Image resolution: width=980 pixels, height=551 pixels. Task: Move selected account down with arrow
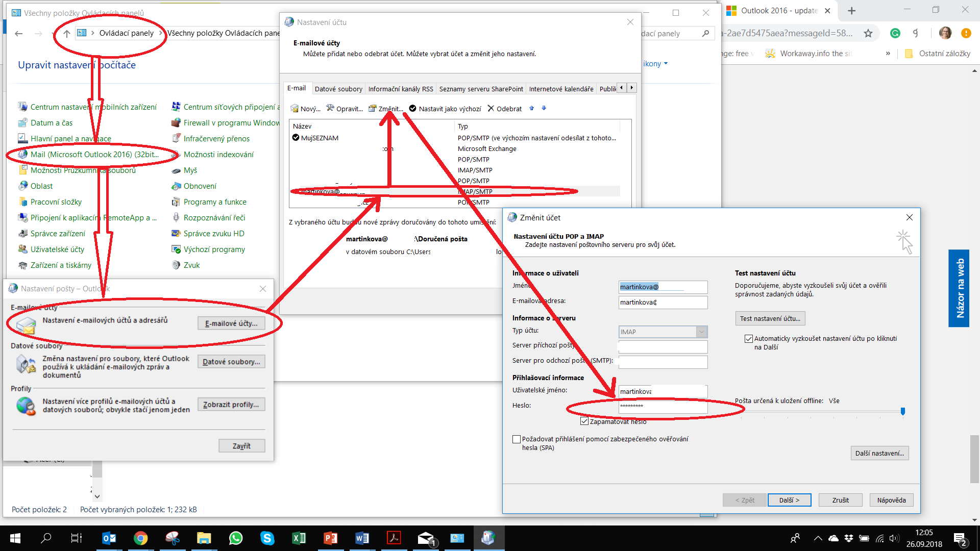coord(544,108)
